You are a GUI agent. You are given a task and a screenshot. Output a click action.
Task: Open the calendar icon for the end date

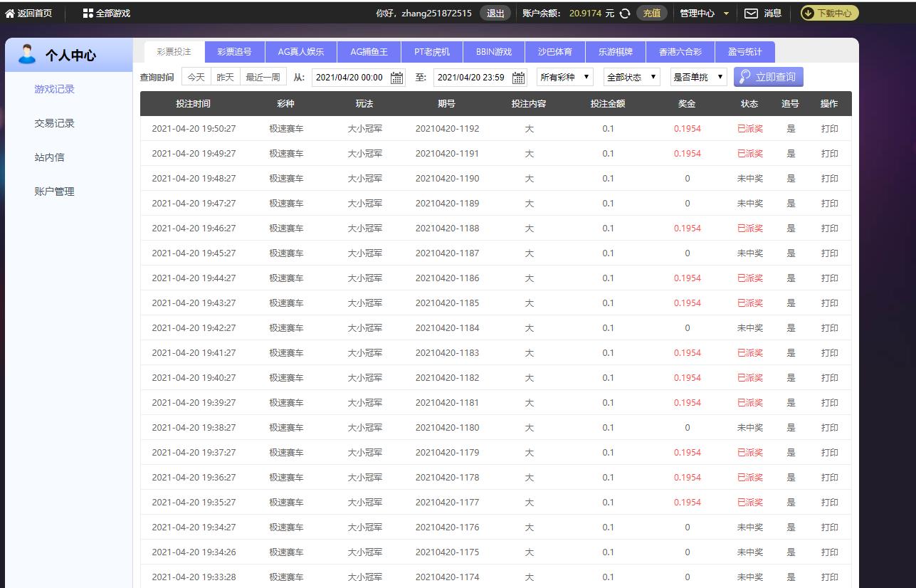(519, 78)
